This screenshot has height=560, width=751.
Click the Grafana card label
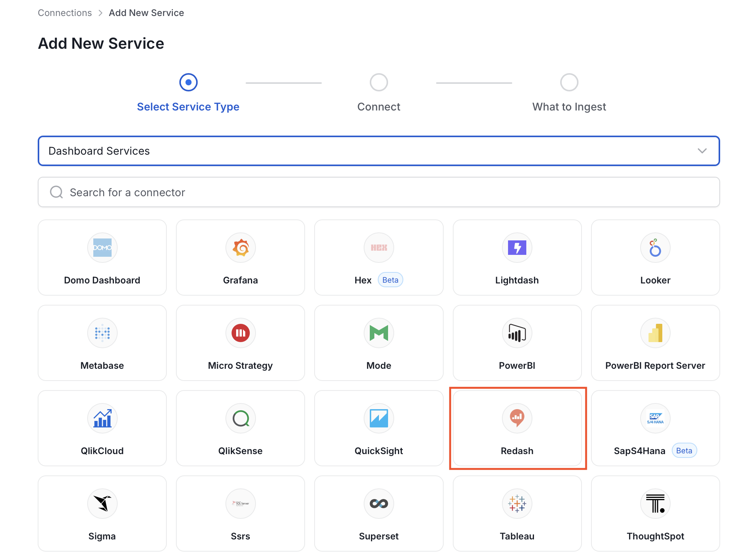pyautogui.click(x=241, y=280)
